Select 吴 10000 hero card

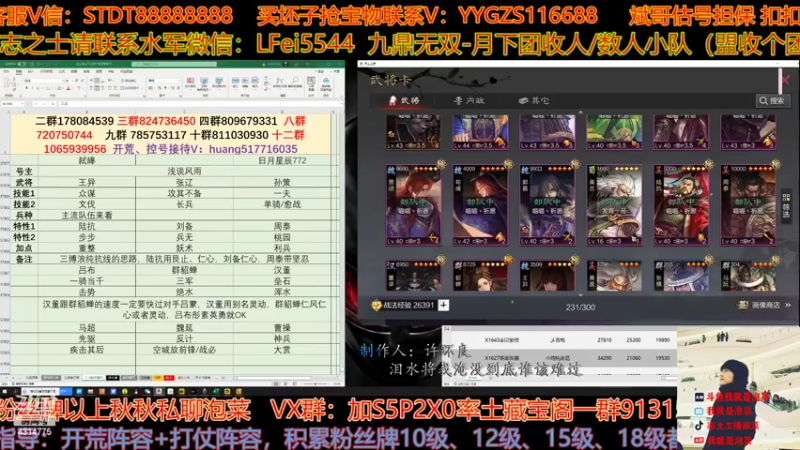(x=748, y=205)
